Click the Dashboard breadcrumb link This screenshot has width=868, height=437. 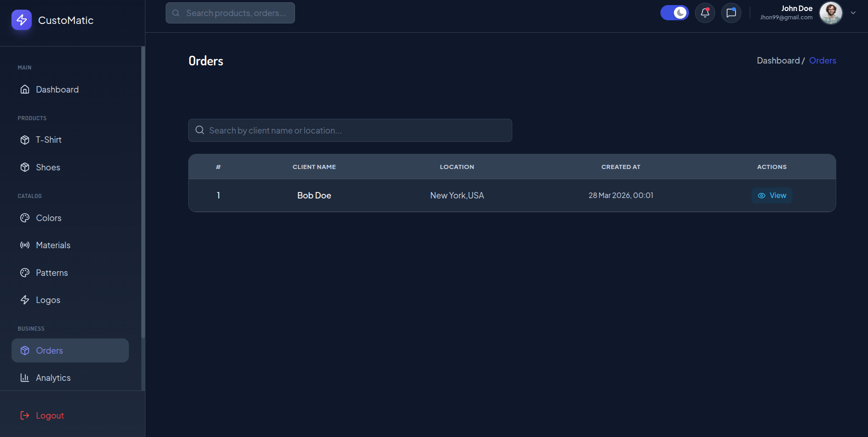778,60
